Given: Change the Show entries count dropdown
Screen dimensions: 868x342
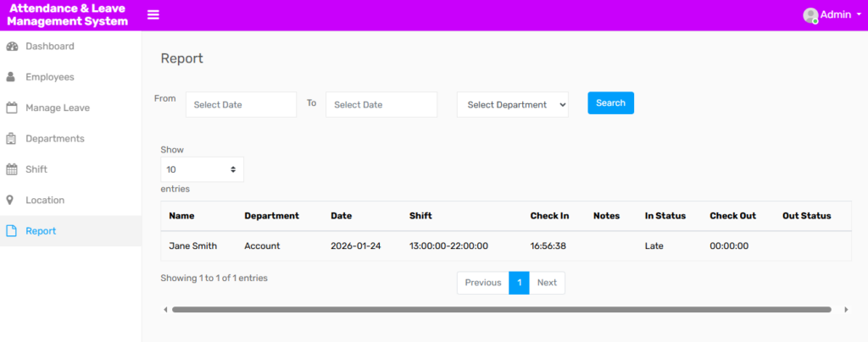Looking at the screenshot, I should coord(202,169).
